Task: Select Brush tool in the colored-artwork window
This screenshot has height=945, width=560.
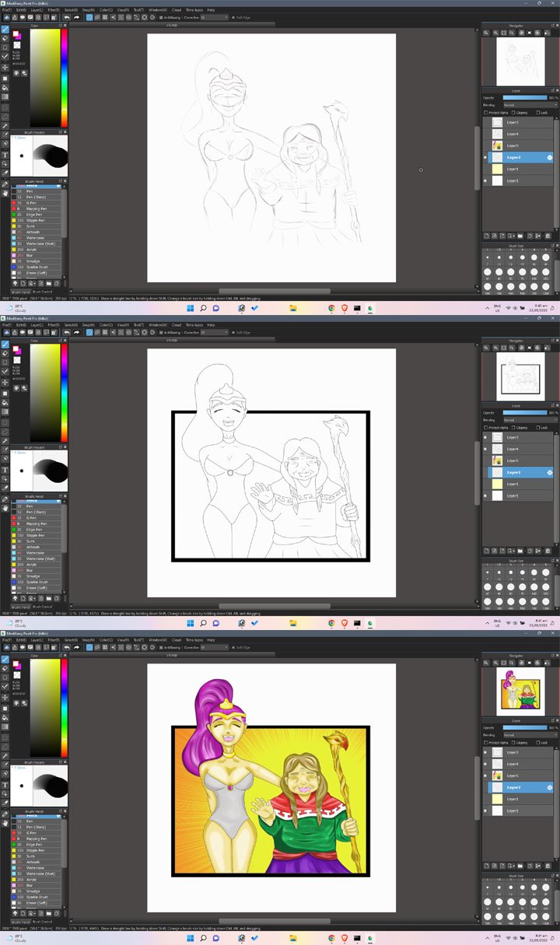Action: click(5, 659)
